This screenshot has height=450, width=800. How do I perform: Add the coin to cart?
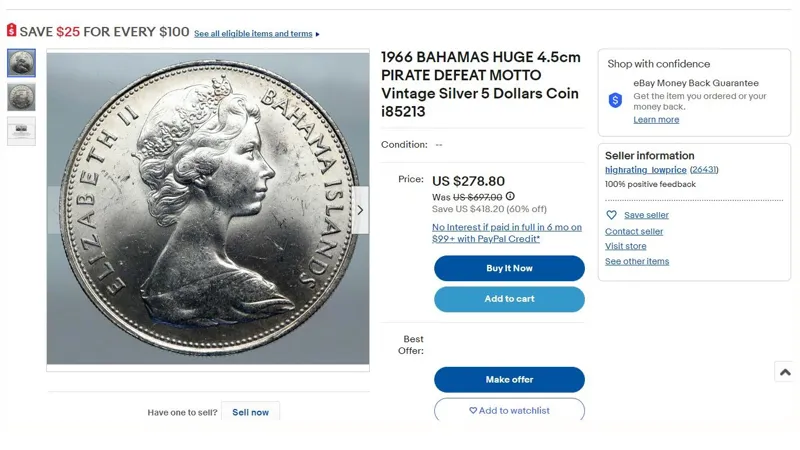pos(509,299)
